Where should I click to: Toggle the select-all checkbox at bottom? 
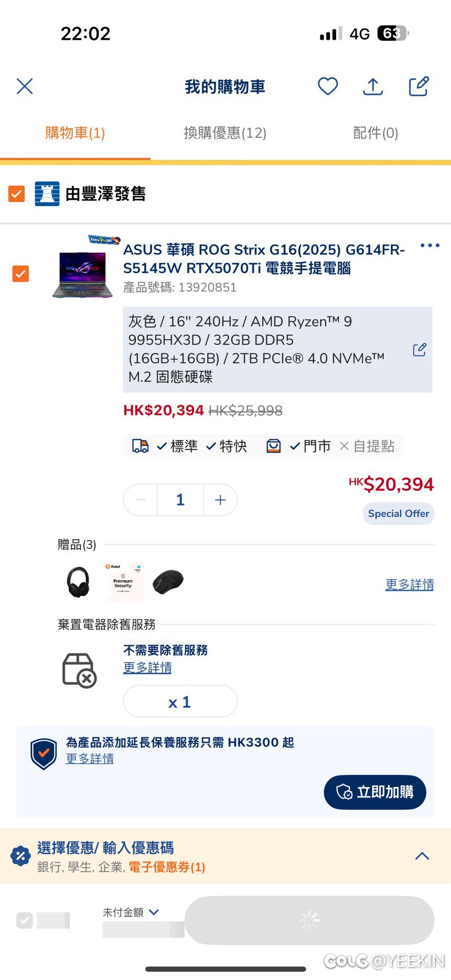pyautogui.click(x=25, y=920)
